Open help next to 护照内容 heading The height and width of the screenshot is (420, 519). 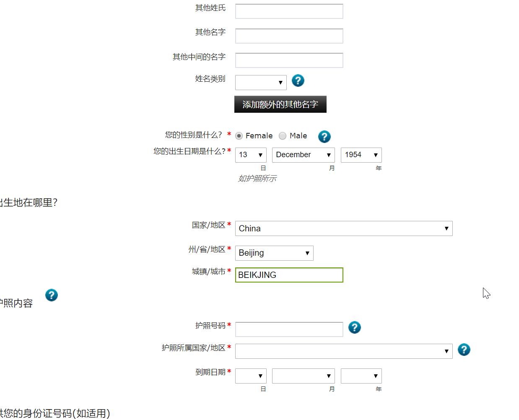pos(51,295)
